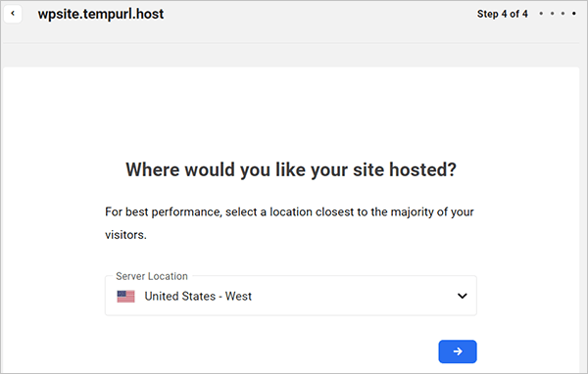This screenshot has height=374, width=588.
Task: Click the "hosted?" word in the heading
Action: (x=422, y=169)
